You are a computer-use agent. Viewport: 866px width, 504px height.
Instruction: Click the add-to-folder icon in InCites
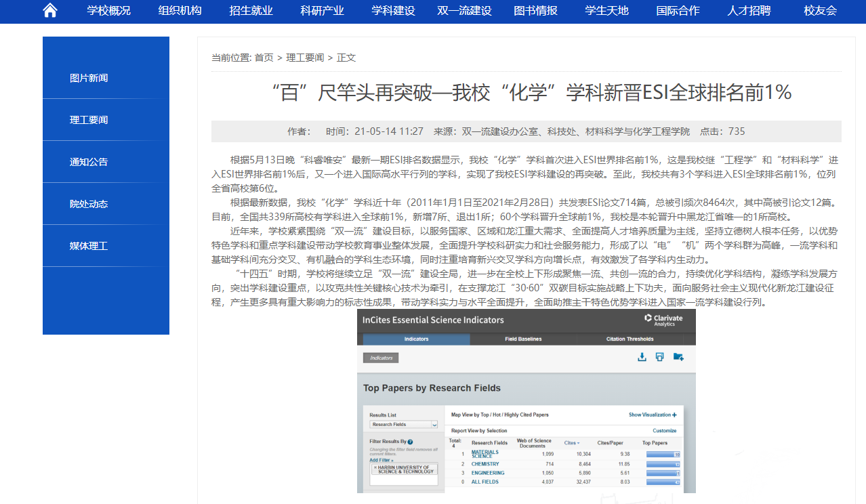[678, 357]
